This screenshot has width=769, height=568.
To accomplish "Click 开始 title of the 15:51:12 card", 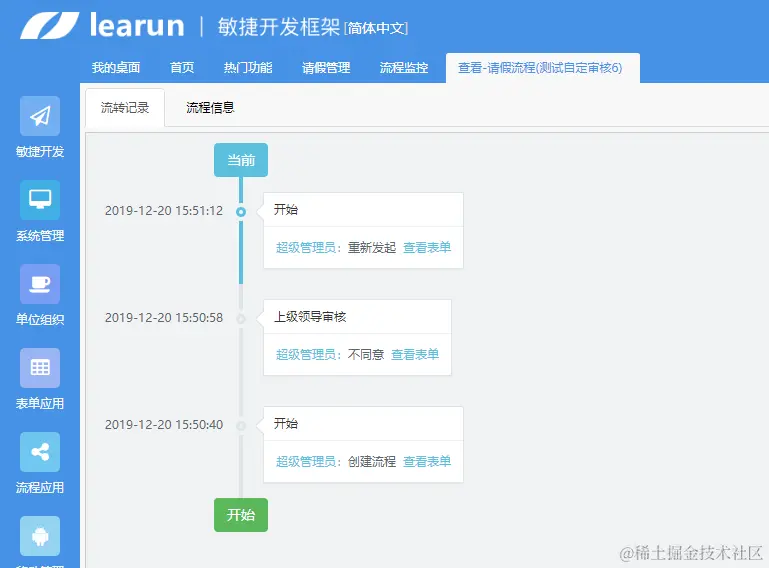I will click(286, 209).
